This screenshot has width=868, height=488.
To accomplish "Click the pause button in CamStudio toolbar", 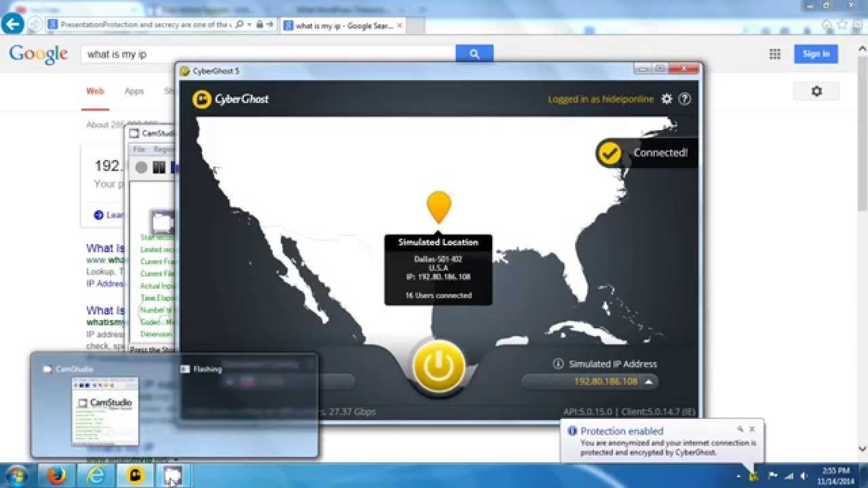I will pyautogui.click(x=159, y=167).
